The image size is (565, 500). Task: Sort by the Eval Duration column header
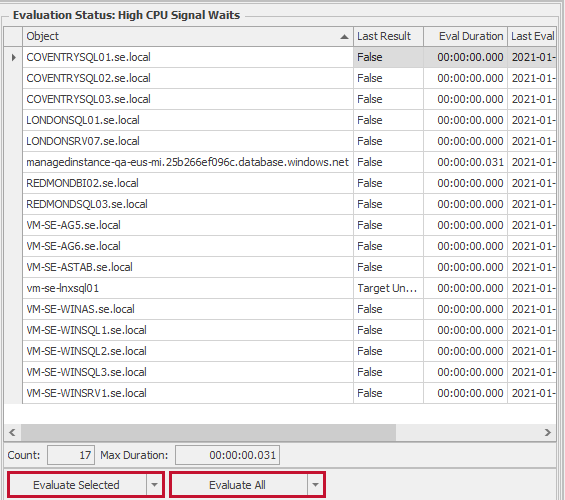[x=465, y=36]
